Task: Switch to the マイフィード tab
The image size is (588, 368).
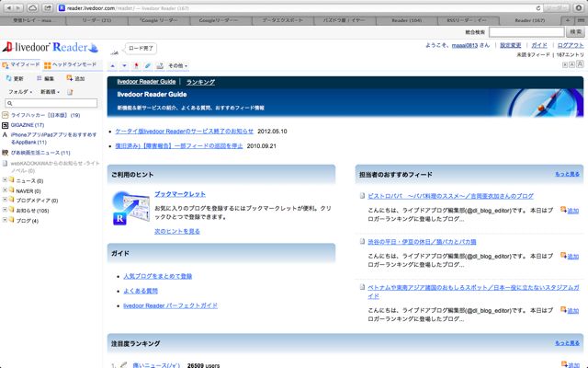Action: (21, 64)
